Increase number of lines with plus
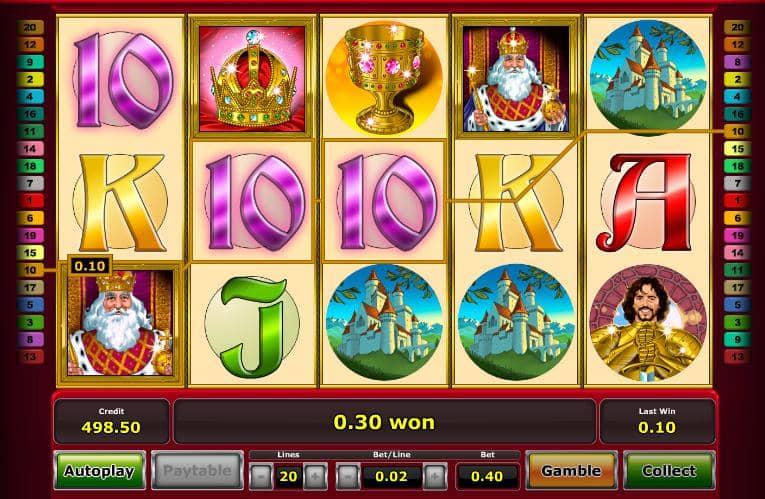Screen dimensions: 765x499 316,476
